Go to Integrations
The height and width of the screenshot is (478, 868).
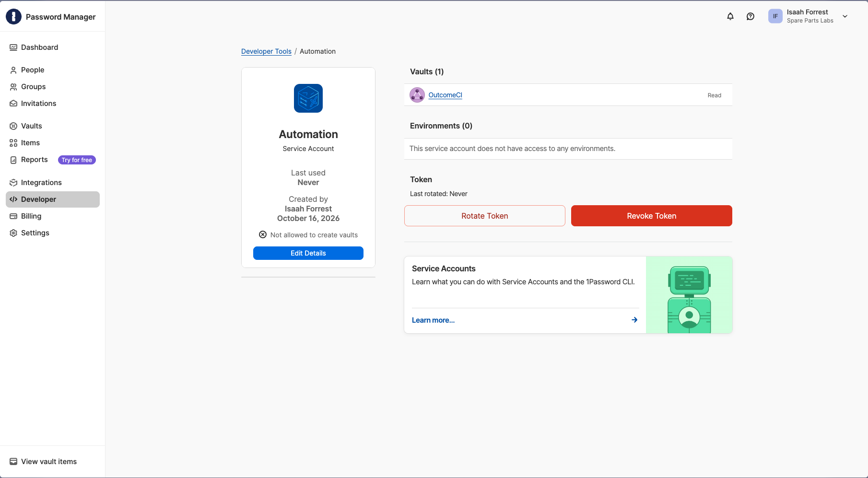[x=53, y=183]
